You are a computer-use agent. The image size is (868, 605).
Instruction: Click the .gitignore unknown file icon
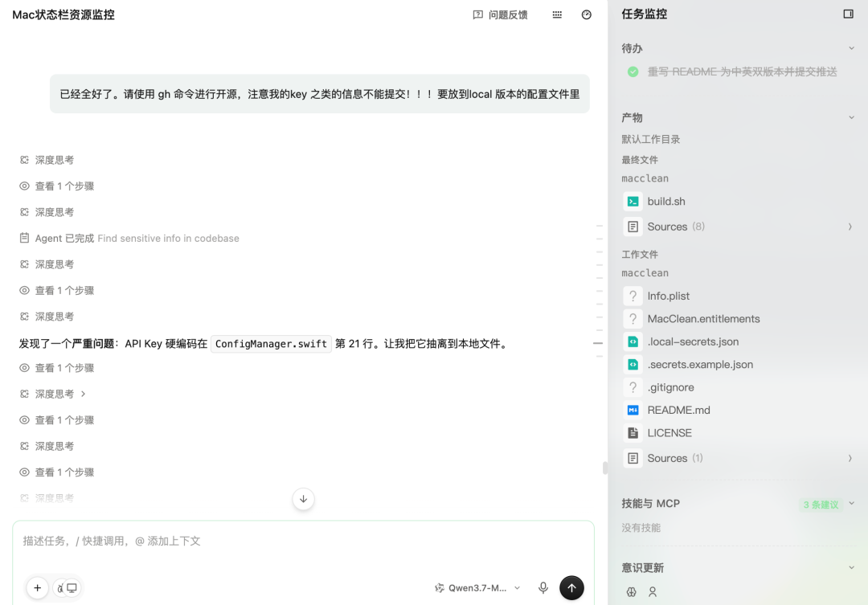click(633, 387)
